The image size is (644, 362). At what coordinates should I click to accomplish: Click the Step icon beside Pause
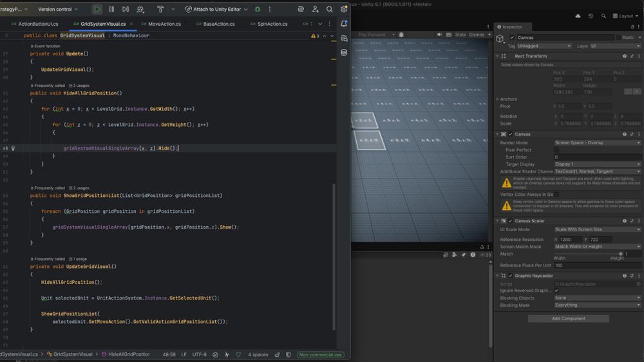[x=126, y=10]
